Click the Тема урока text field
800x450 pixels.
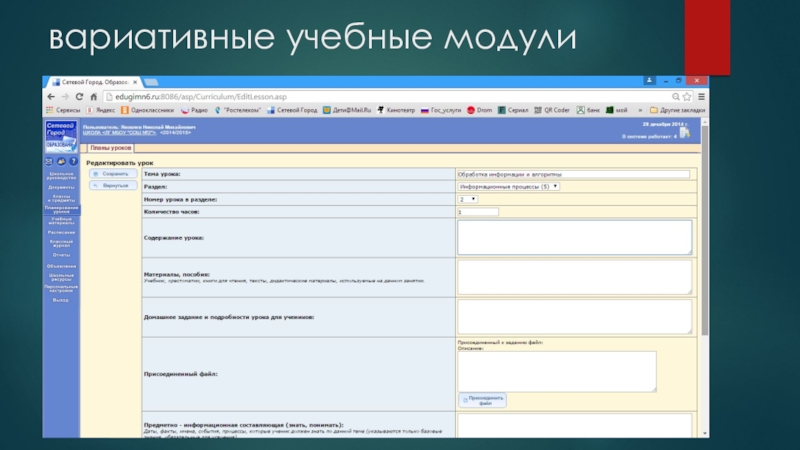click(x=573, y=174)
